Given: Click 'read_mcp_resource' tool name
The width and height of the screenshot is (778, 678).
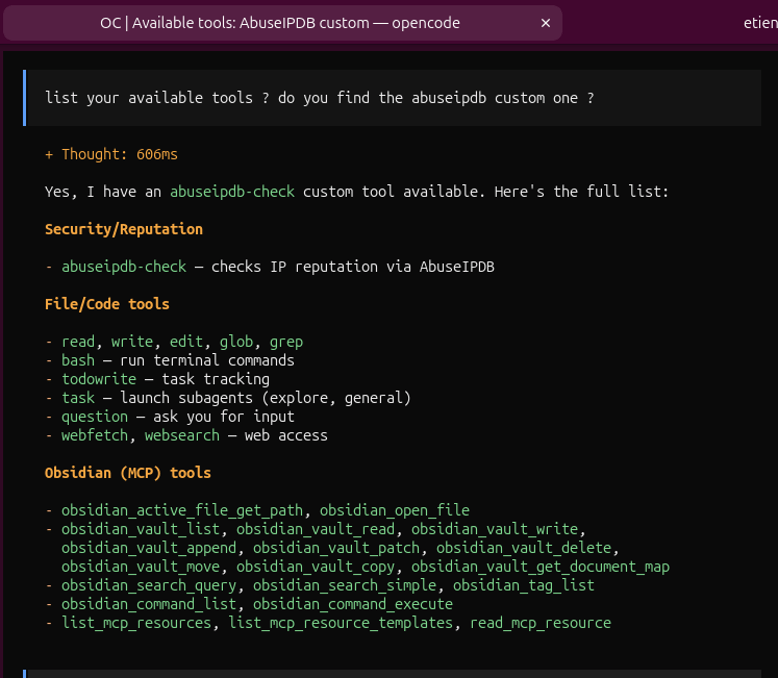Looking at the screenshot, I should click(x=540, y=623).
